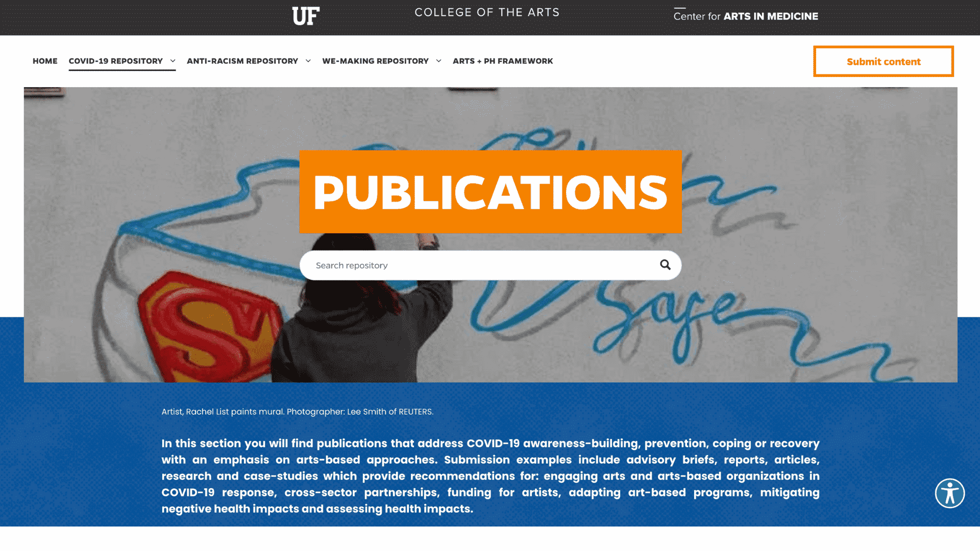The height and width of the screenshot is (551, 980).
Task: Enable high contrast via accessibility toggle
Action: [950, 492]
